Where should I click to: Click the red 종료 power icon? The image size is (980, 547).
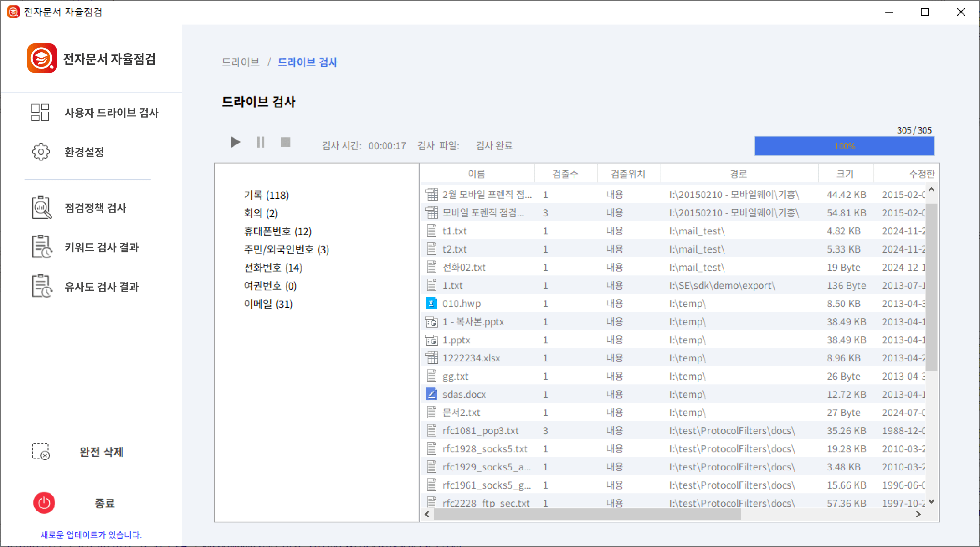click(x=44, y=503)
